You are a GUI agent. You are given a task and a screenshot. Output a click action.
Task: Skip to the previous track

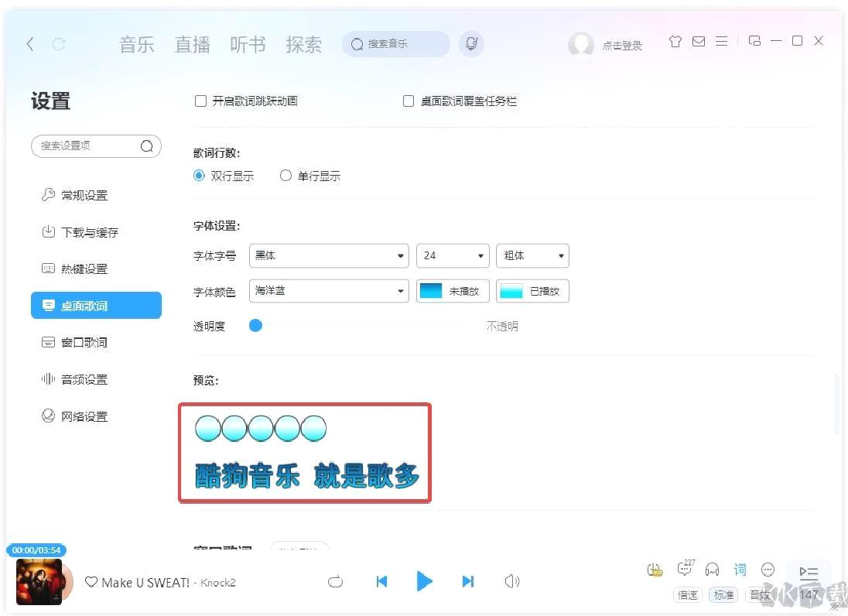[381, 581]
